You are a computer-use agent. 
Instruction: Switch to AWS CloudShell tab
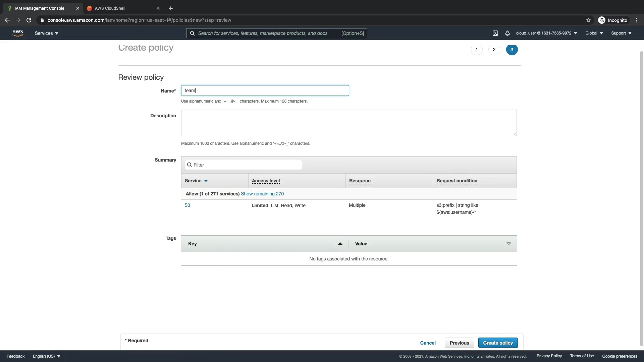[110, 8]
